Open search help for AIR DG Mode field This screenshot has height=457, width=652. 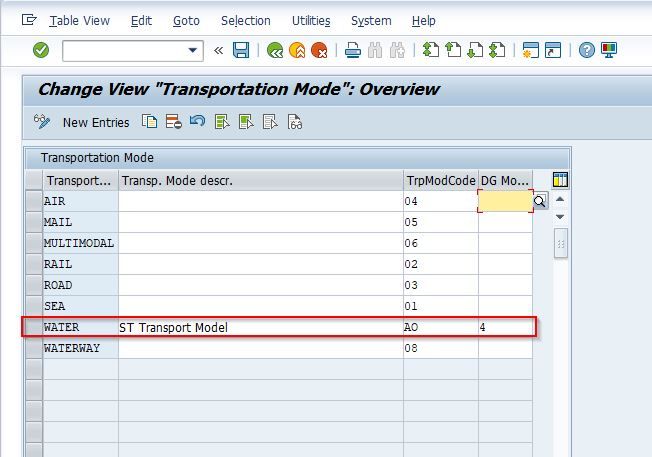[540, 201]
